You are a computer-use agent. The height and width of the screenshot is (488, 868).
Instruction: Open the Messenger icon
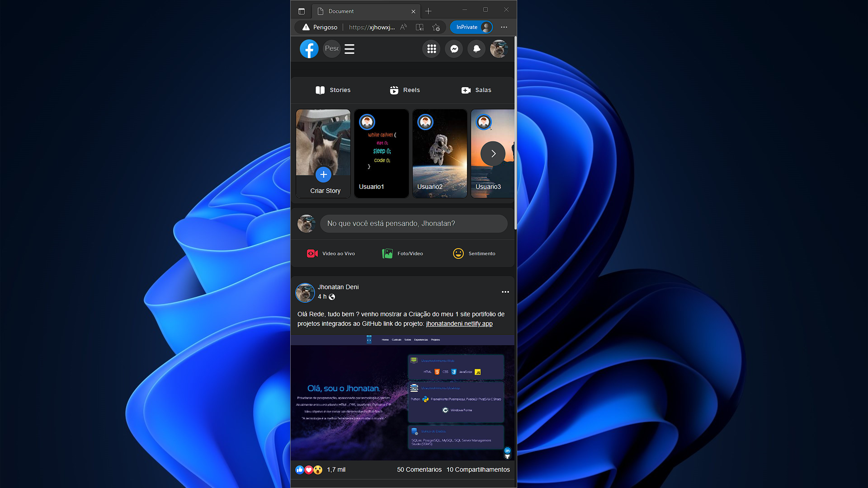[x=454, y=49]
